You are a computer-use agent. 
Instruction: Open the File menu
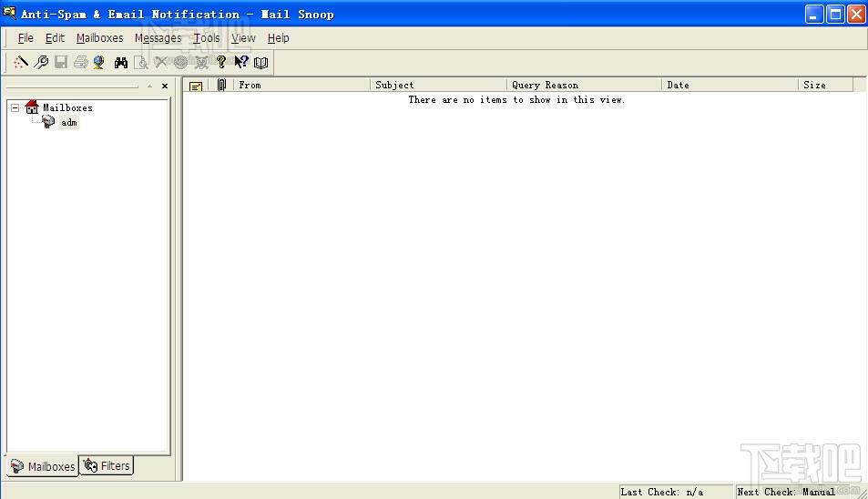pos(26,38)
